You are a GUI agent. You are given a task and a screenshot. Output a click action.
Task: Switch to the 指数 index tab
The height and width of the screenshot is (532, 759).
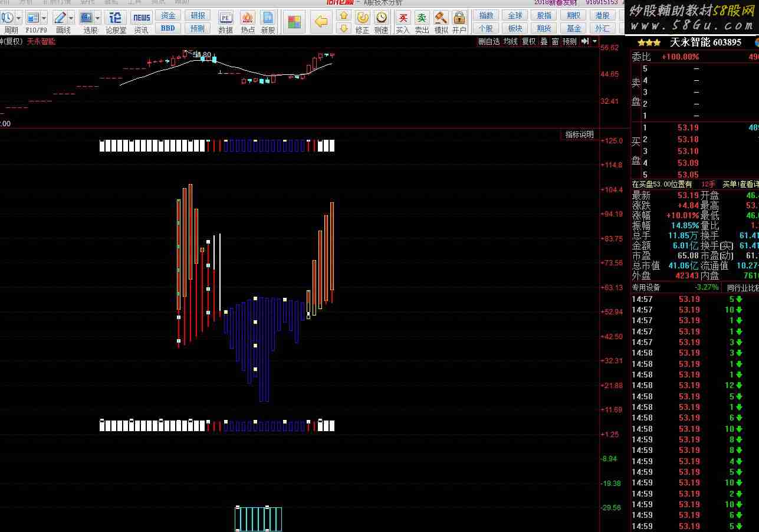pyautogui.click(x=486, y=16)
